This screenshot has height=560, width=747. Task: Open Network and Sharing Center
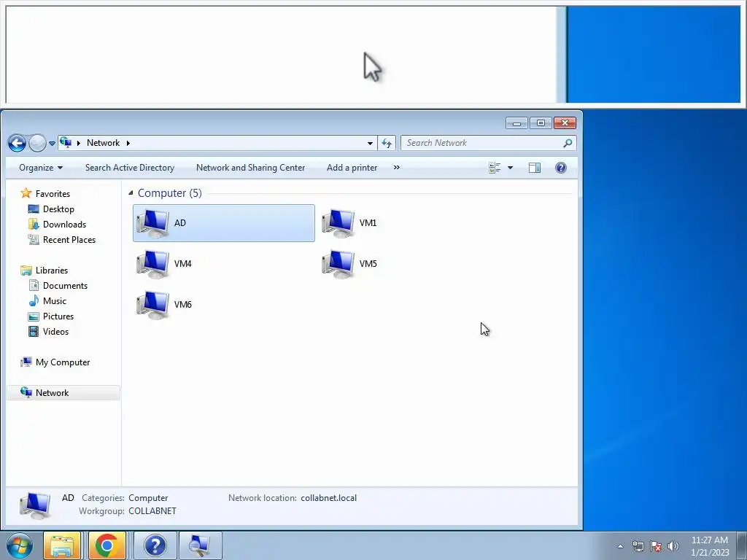tap(251, 168)
